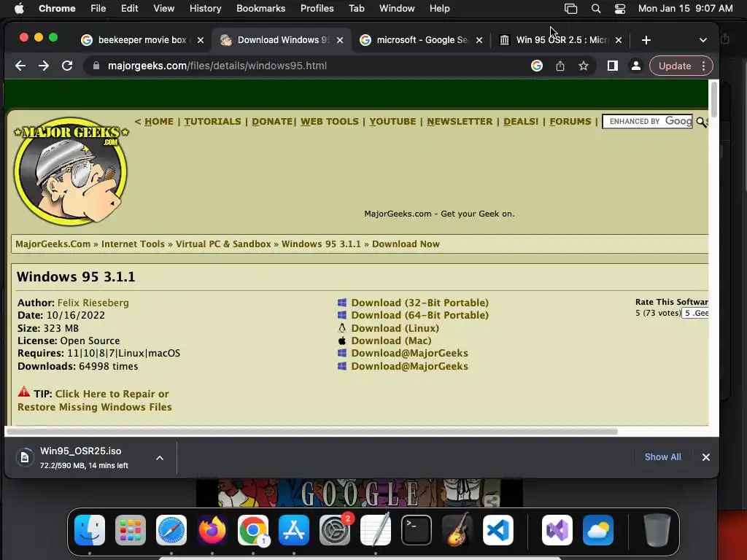Click the horizontal page scrollbar
The height and width of the screenshot is (560, 747).
(x=312, y=432)
